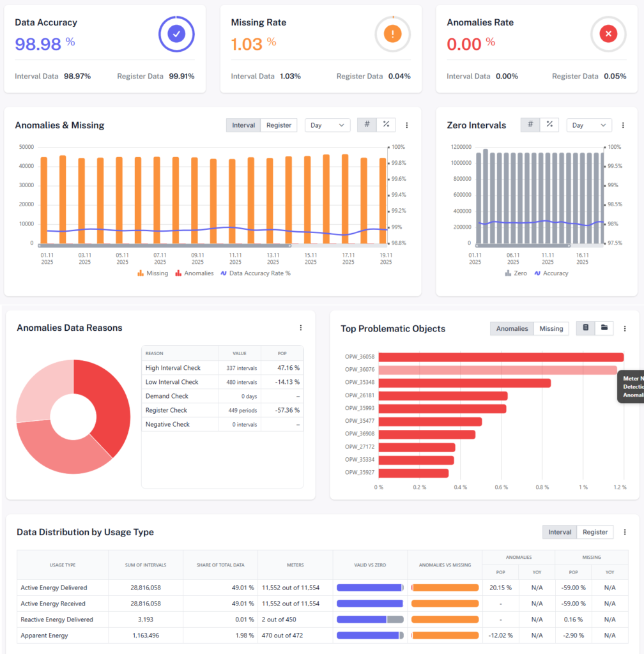Click the Active Energy Delivered usage type
The image size is (644, 654).
tap(54, 588)
